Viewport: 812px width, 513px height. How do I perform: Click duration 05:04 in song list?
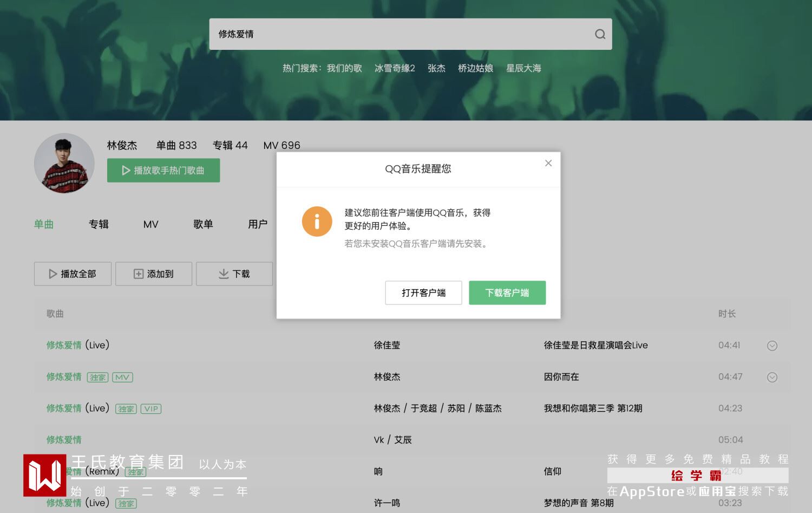click(730, 439)
